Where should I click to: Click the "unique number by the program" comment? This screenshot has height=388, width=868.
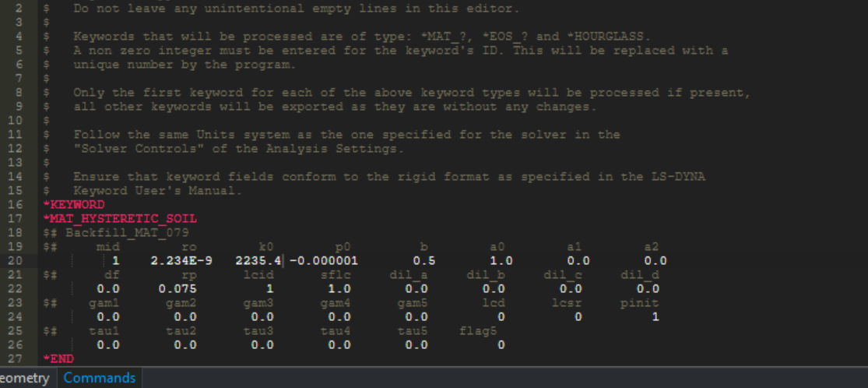185,65
